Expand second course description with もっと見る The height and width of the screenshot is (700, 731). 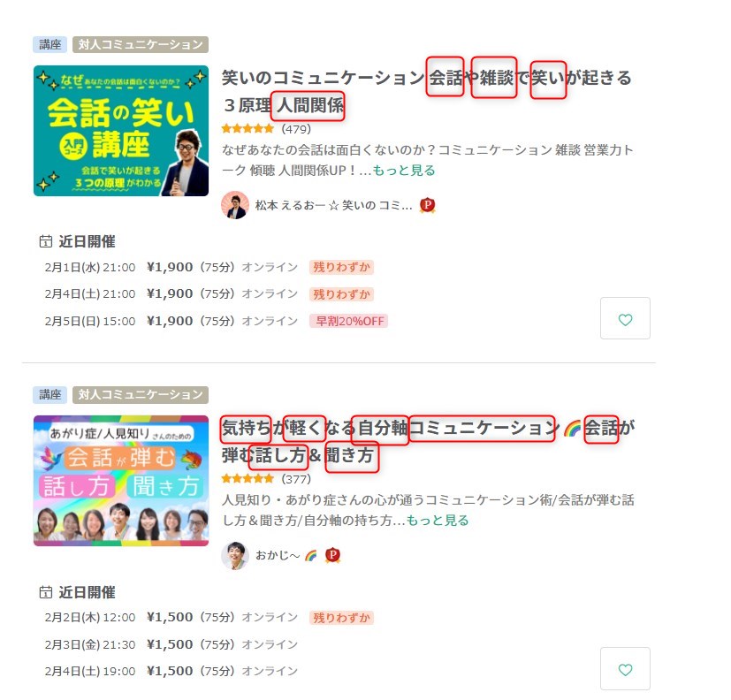438,520
